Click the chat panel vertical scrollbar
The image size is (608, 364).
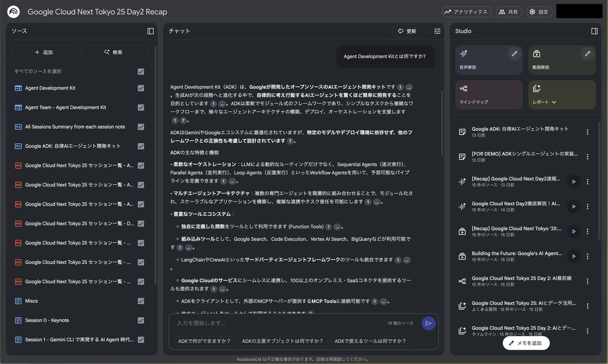pyautogui.click(x=442, y=122)
